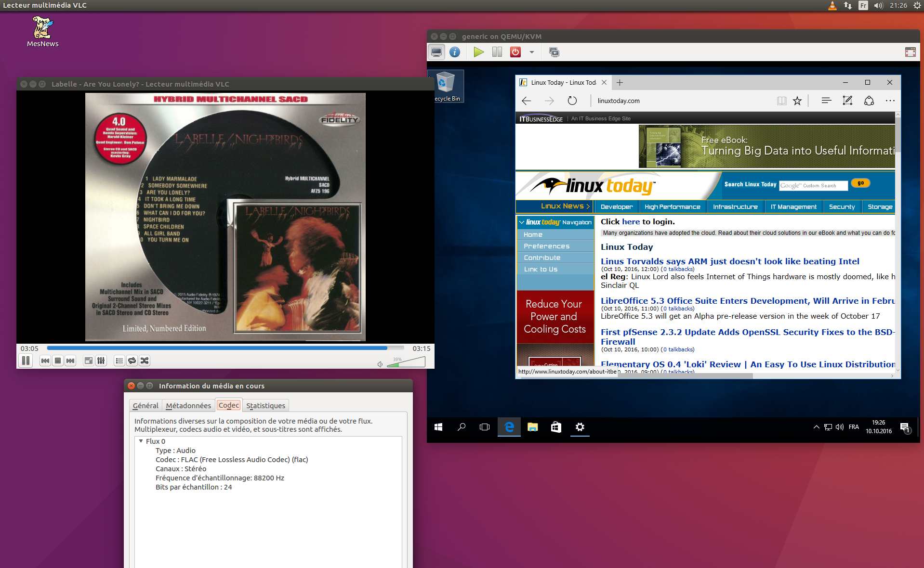The height and width of the screenshot is (568, 924).
Task: Adjust the VLC volume slider at 39%
Action: (x=406, y=362)
